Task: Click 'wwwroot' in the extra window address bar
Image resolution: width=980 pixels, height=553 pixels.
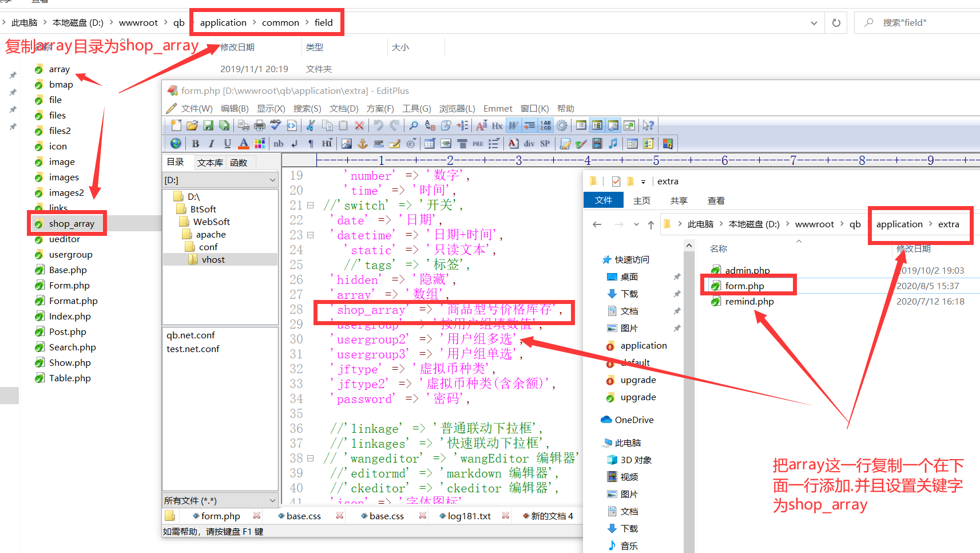Action: coord(814,224)
